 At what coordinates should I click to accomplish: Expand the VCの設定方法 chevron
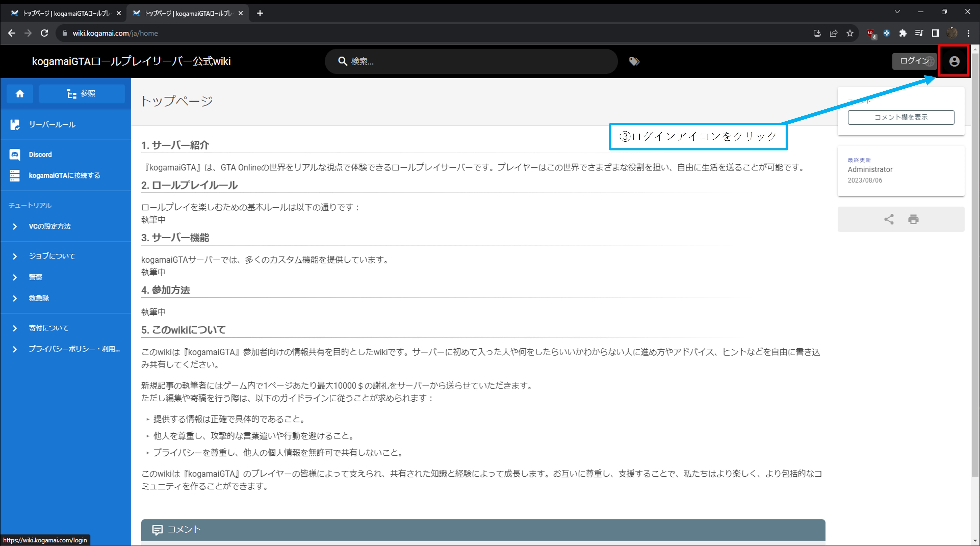tap(14, 226)
